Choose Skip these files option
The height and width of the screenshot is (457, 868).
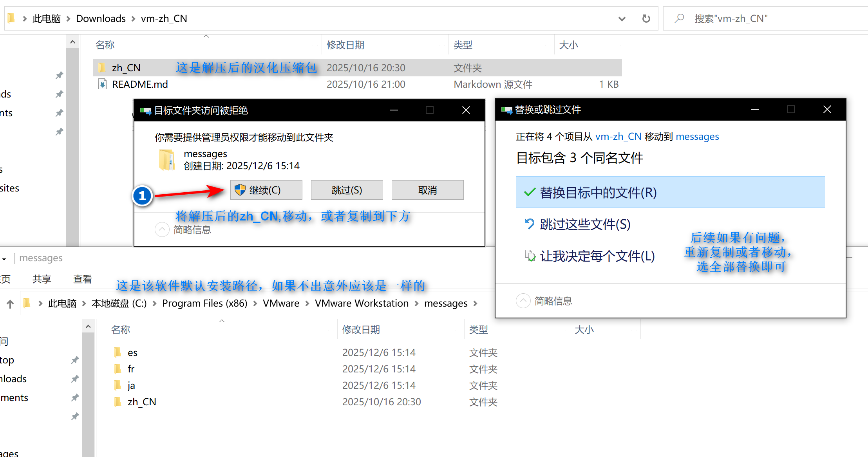coord(585,224)
